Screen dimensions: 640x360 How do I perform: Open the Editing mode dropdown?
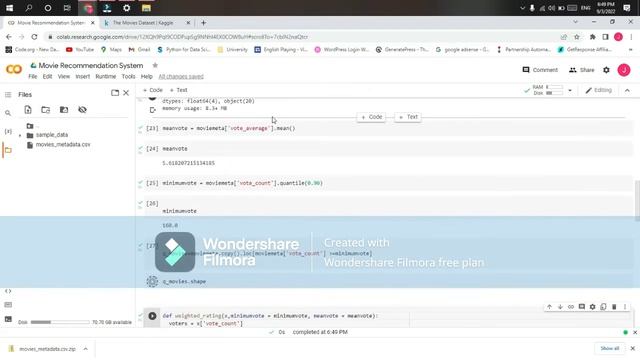[598, 90]
